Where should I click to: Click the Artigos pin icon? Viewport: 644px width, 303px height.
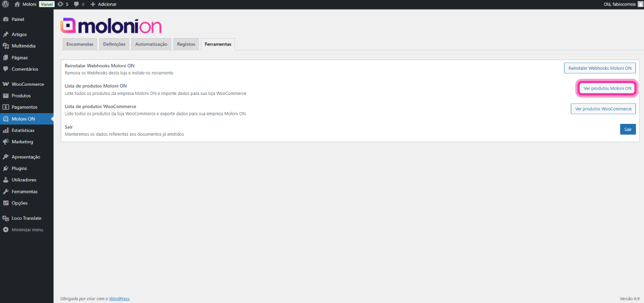click(x=6, y=34)
